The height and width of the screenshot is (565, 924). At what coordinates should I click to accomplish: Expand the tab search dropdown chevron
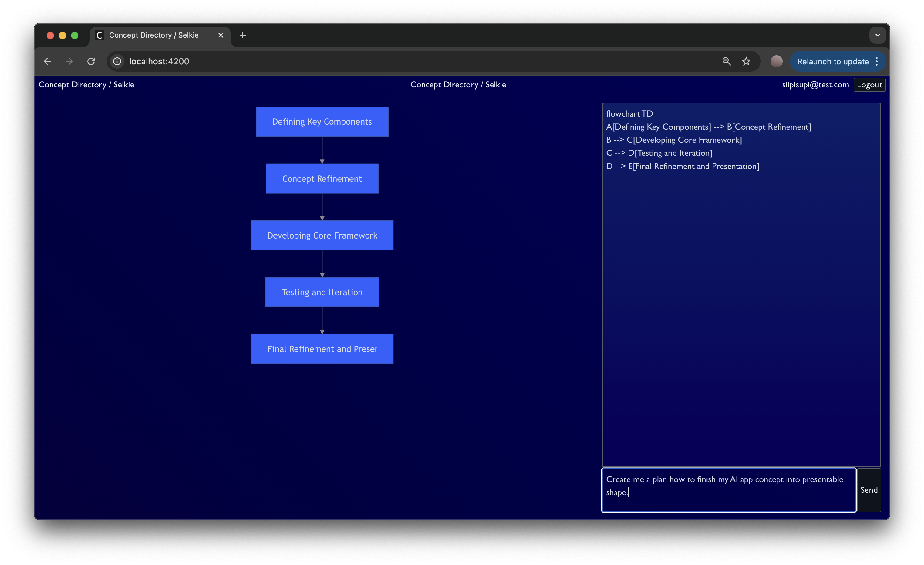[878, 35]
